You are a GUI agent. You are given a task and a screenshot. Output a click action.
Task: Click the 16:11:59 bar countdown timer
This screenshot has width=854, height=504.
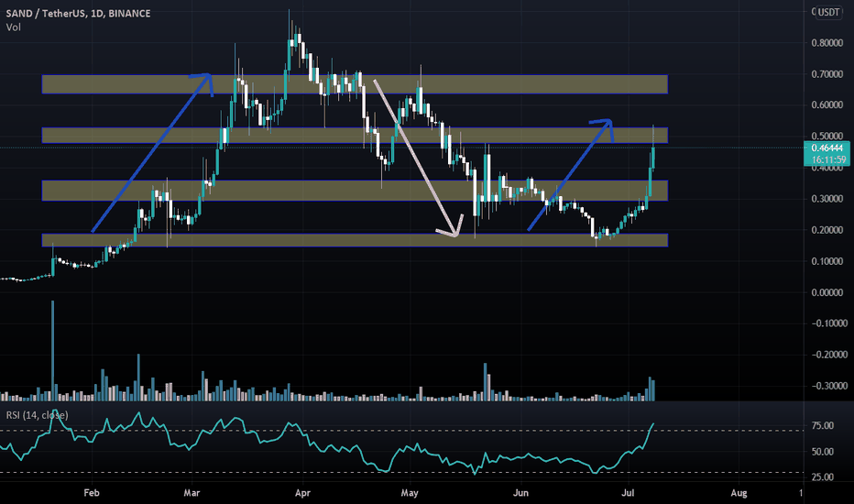point(828,159)
